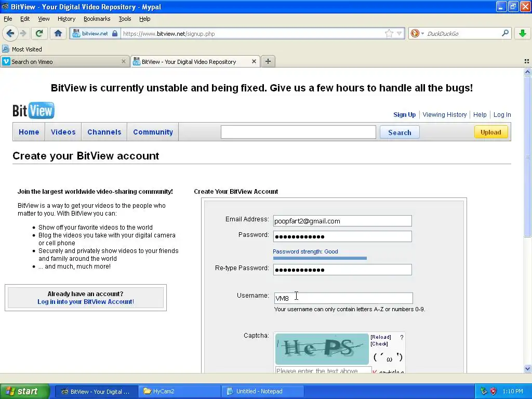The height and width of the screenshot is (399, 532).
Task: Click the red security shield tray icon
Action: (x=494, y=391)
